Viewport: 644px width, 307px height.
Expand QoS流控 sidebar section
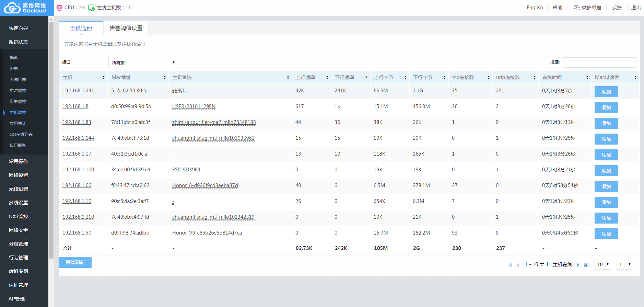click(x=19, y=216)
